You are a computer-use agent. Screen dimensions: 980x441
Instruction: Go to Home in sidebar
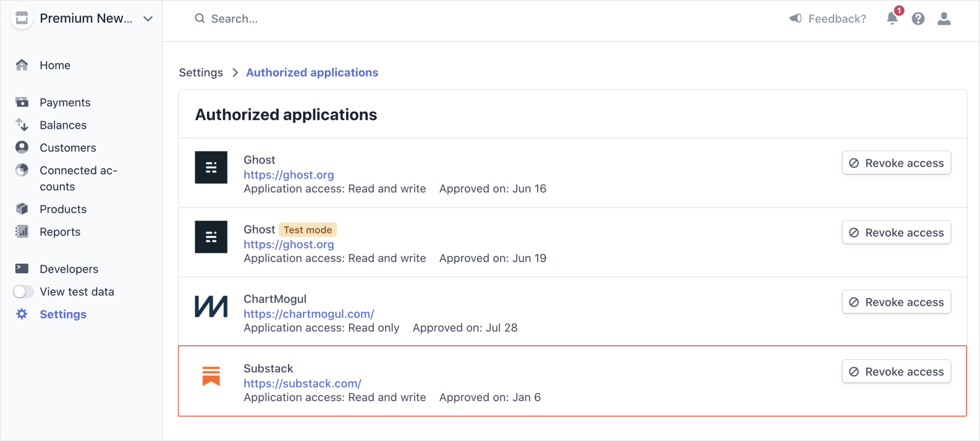tap(55, 65)
